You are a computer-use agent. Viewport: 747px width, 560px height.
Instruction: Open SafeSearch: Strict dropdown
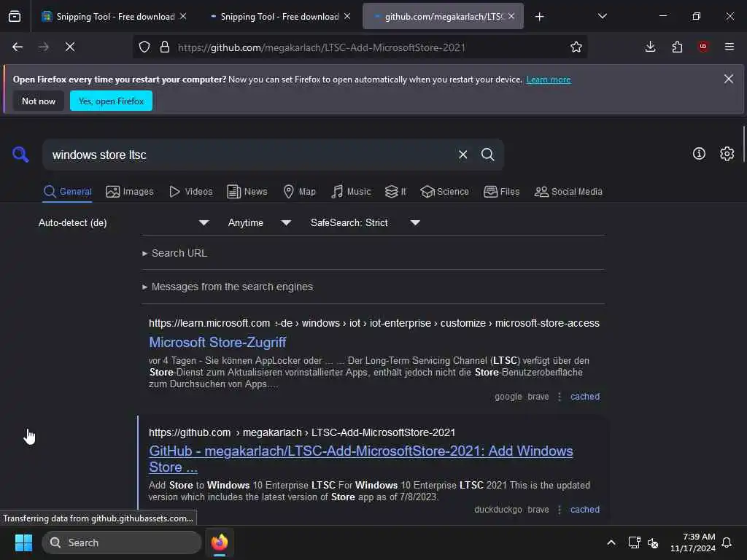(365, 223)
